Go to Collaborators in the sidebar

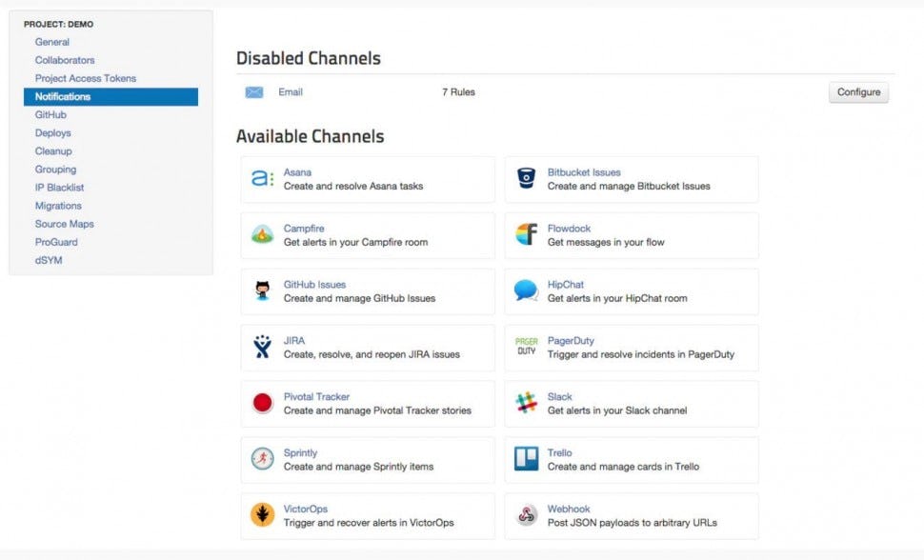point(65,60)
